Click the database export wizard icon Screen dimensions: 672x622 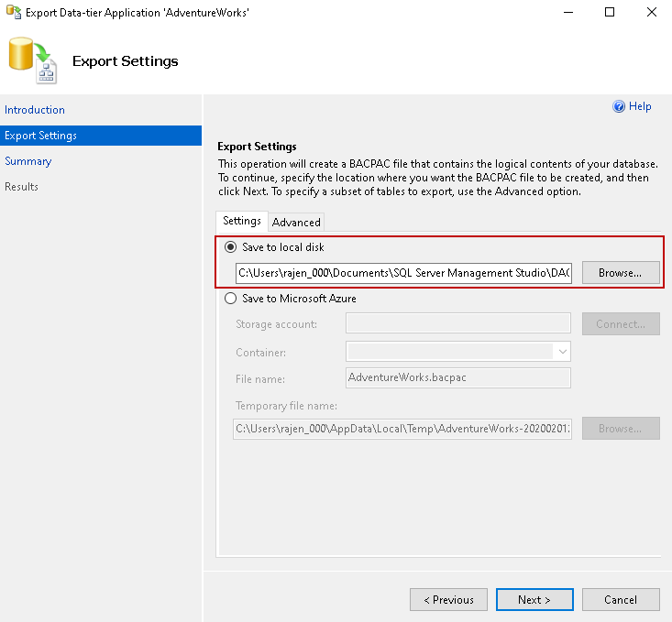tap(32, 61)
